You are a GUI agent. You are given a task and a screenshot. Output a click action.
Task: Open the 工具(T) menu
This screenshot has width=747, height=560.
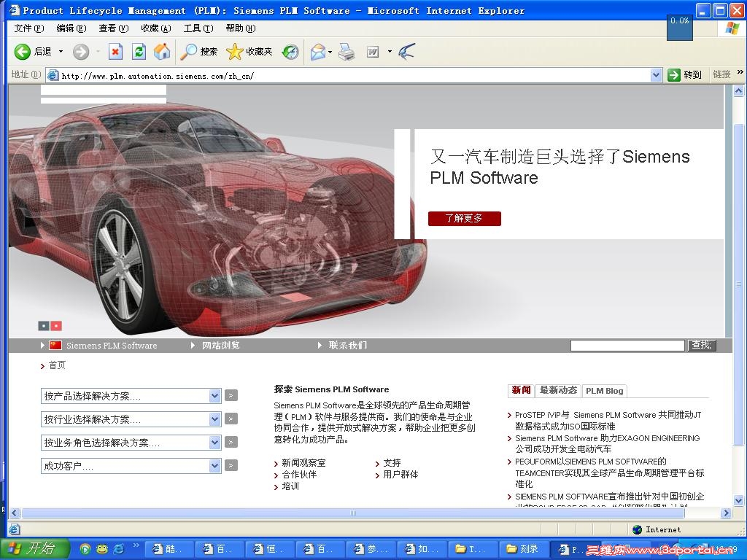[198, 28]
